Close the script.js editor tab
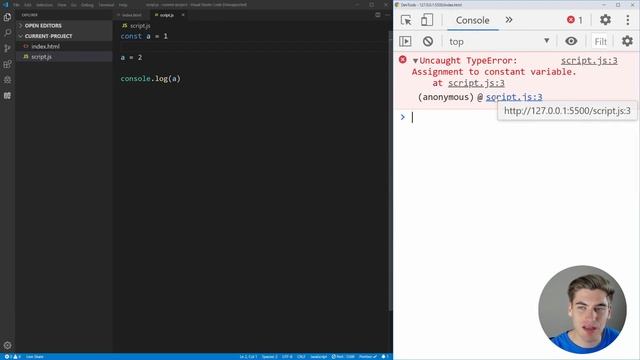640x360 pixels. 183,15
